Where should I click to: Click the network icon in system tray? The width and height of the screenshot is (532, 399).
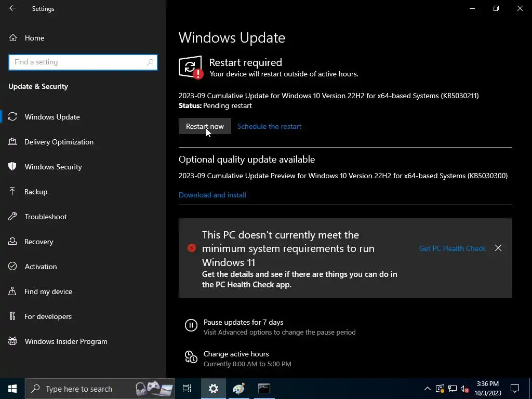coord(453,389)
